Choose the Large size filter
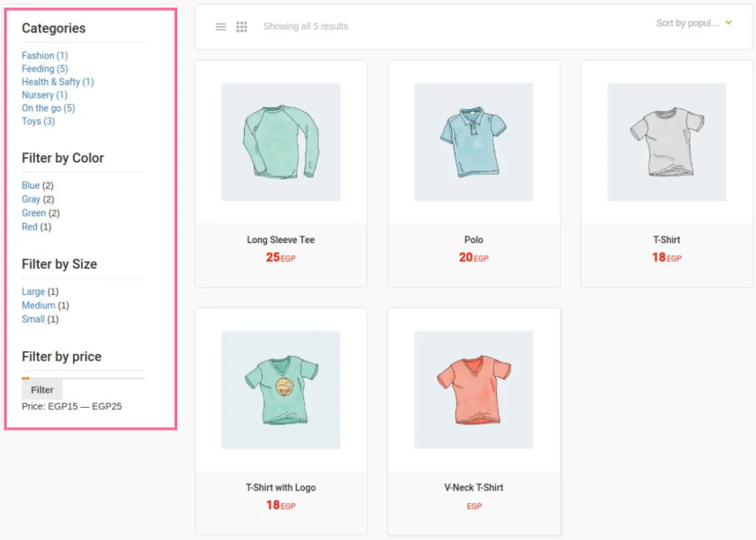This screenshot has width=756, height=540. click(33, 292)
